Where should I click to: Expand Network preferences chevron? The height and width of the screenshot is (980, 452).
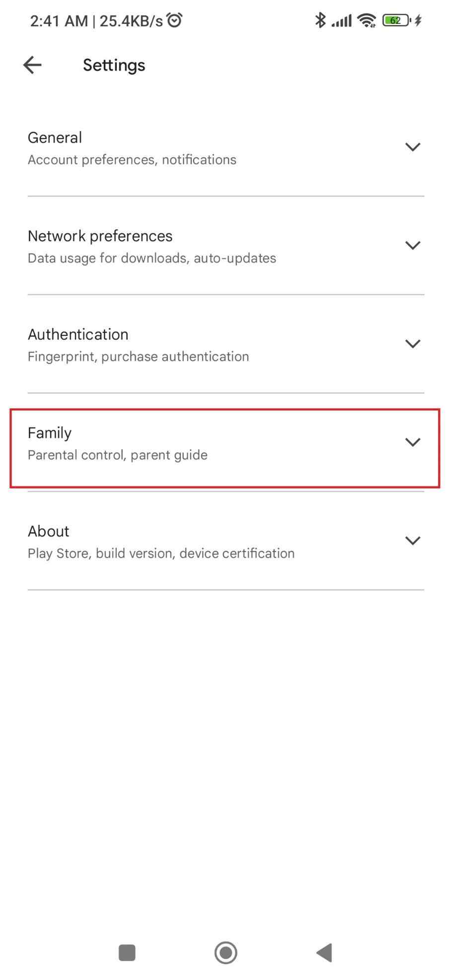coord(413,245)
